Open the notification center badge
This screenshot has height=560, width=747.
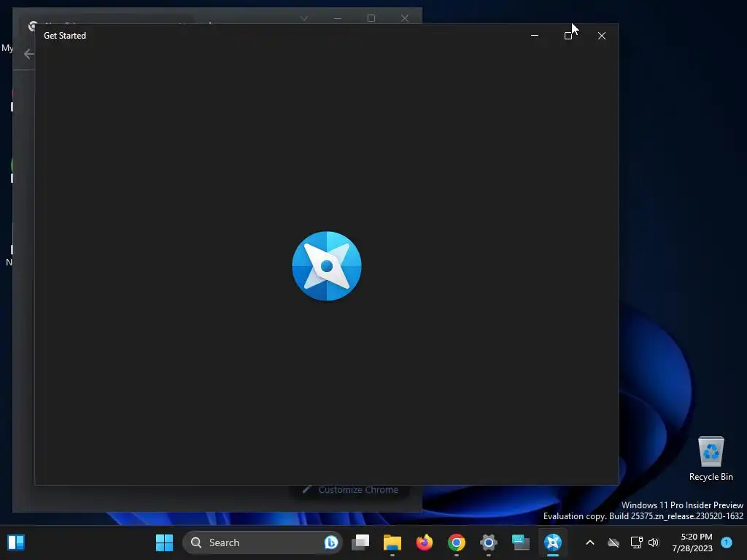click(x=727, y=542)
